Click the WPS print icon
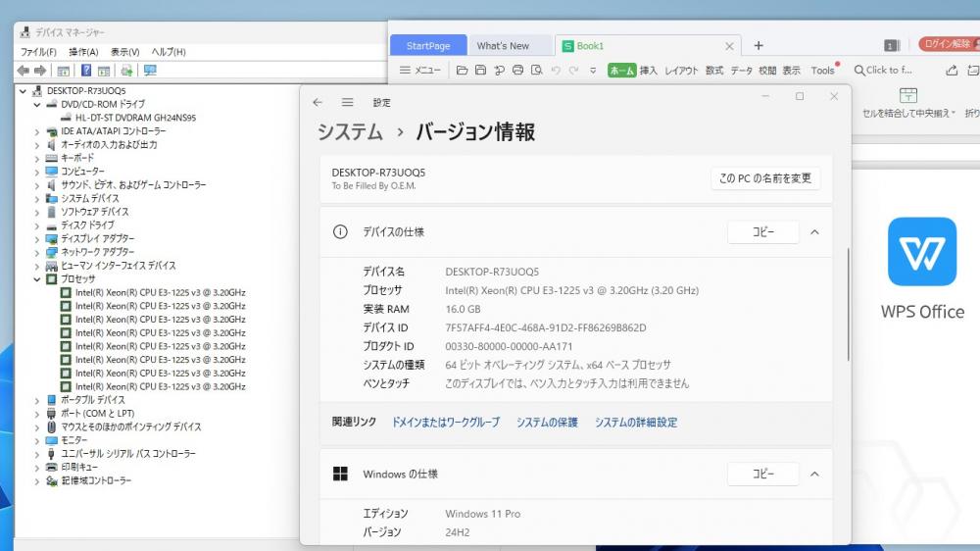This screenshot has width=980, height=551. (517, 70)
